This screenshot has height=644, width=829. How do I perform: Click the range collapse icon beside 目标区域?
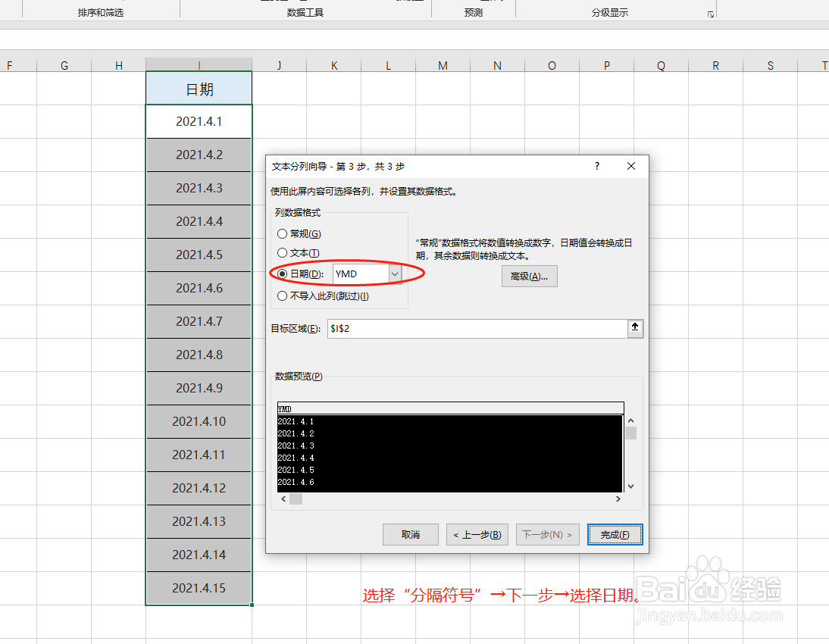[x=635, y=328]
